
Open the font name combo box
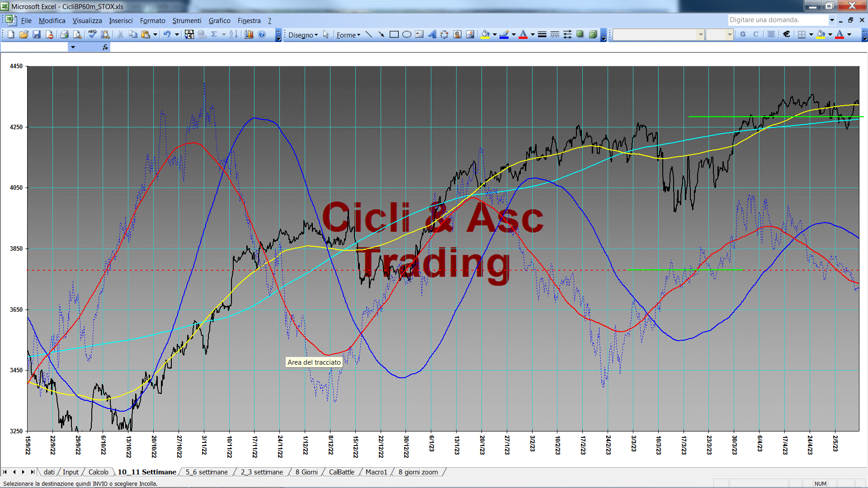(659, 34)
